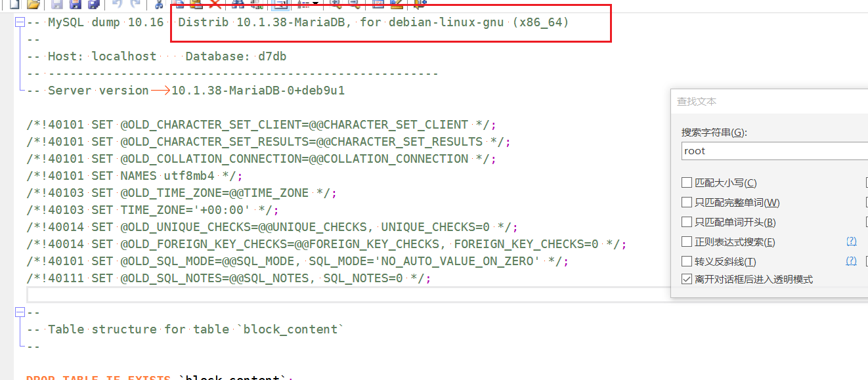This screenshot has width=868, height=380.
Task: Click the red X delete icon
Action: (x=215, y=4)
